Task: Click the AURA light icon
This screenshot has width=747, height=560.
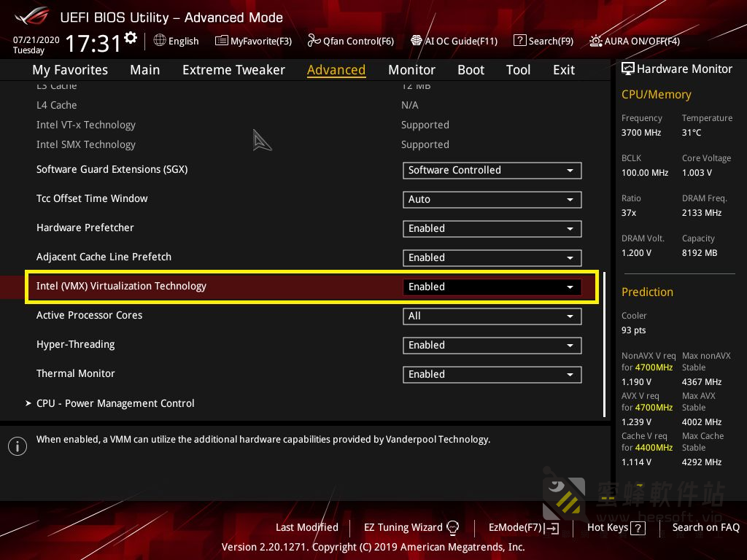Action: [x=595, y=41]
